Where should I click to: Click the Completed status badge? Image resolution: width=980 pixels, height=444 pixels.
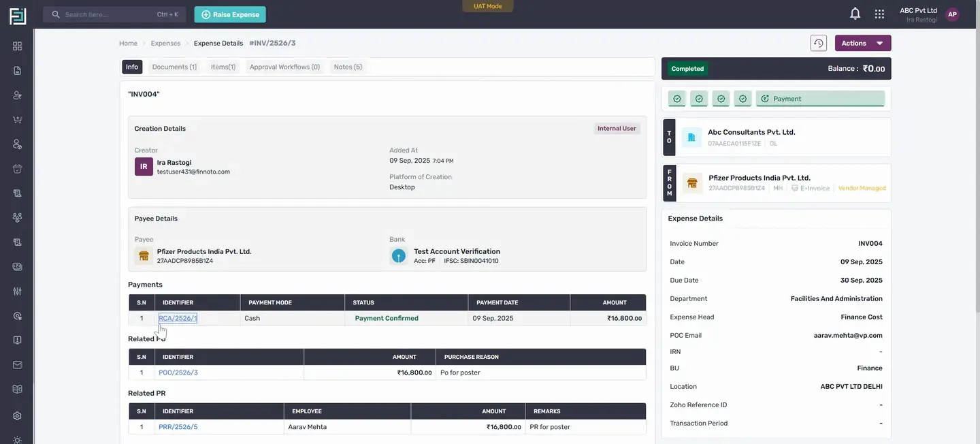click(x=687, y=69)
